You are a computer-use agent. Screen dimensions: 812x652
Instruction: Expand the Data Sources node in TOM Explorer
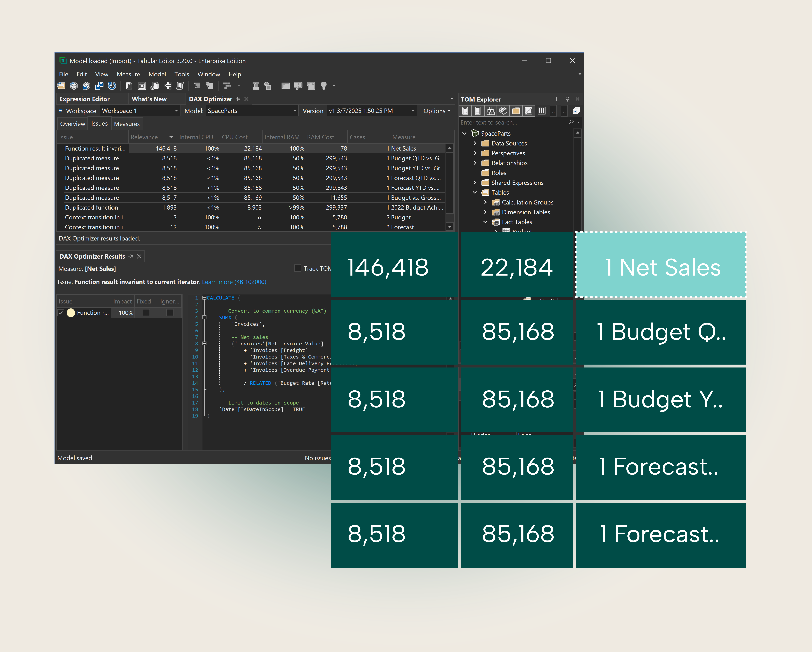coord(475,143)
